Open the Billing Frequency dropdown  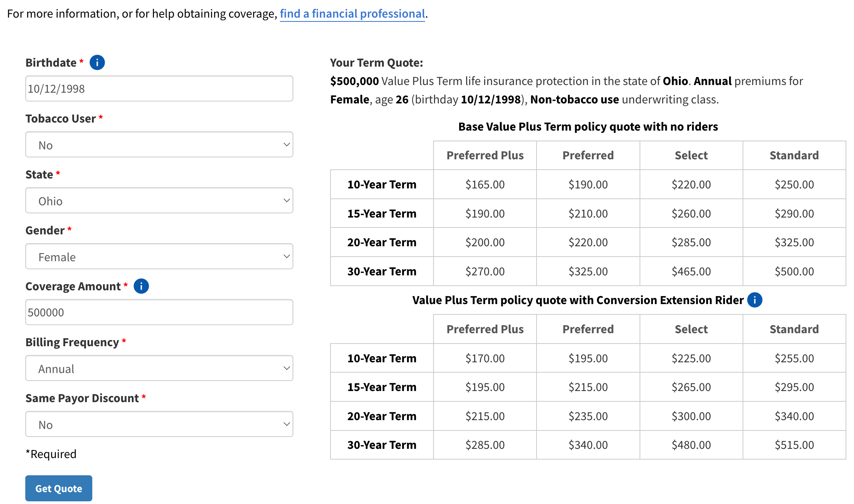(x=159, y=368)
